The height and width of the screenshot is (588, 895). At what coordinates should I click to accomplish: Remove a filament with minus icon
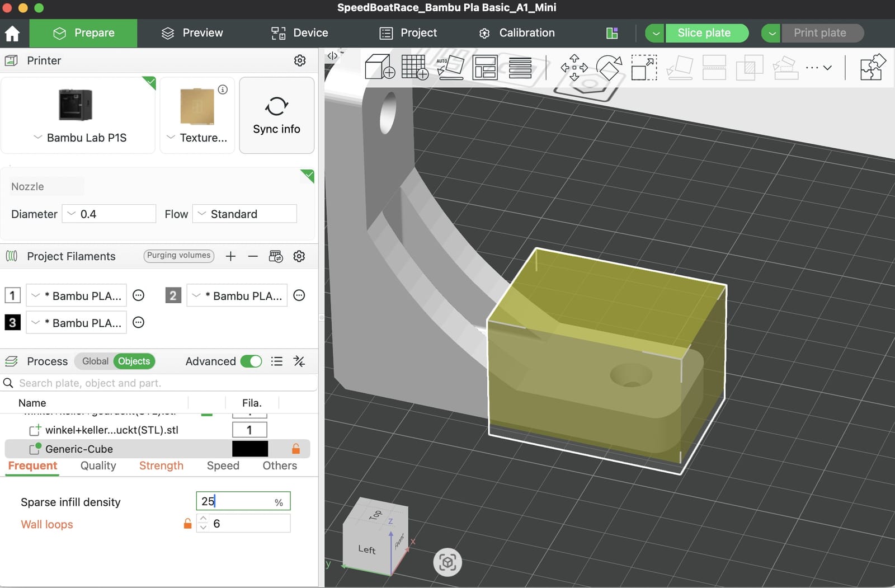click(253, 256)
